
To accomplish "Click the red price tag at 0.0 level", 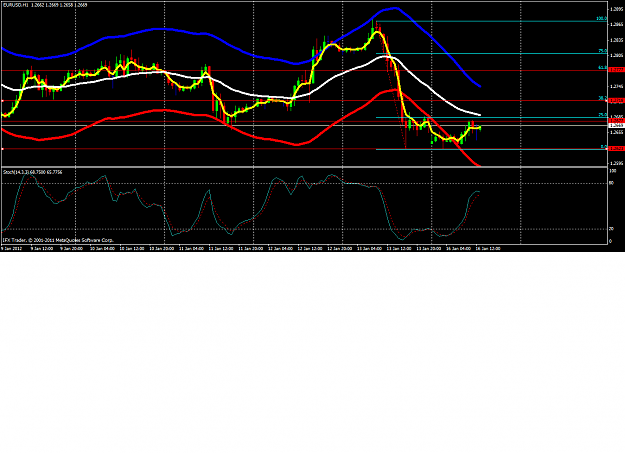I will click(x=616, y=148).
